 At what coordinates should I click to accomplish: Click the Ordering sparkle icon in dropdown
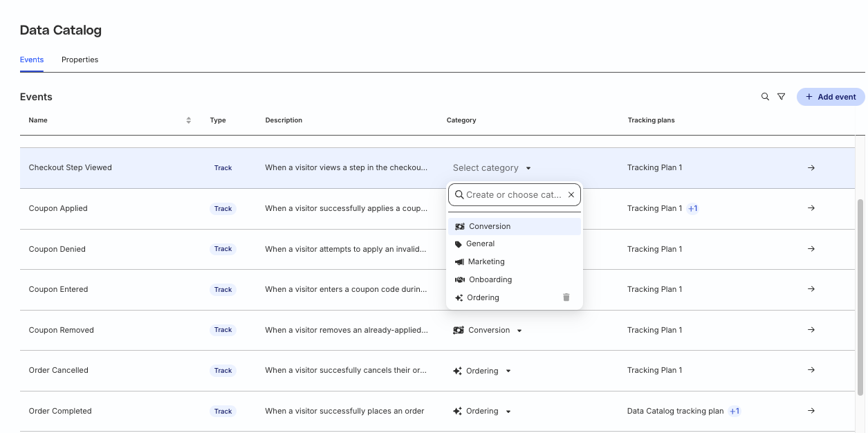459,297
